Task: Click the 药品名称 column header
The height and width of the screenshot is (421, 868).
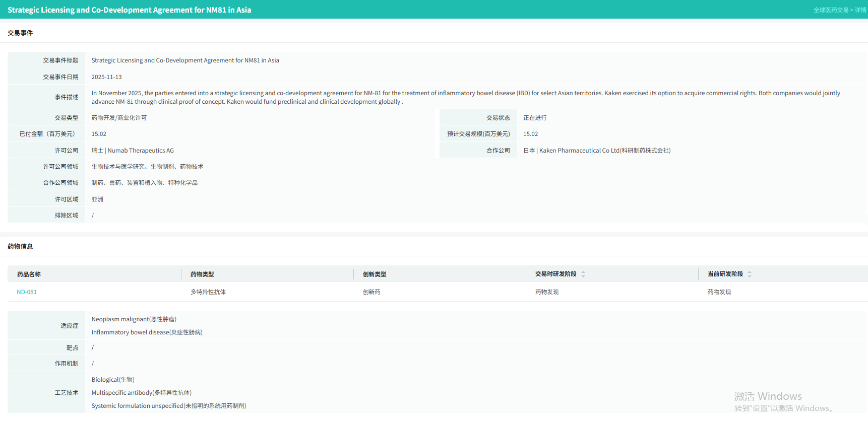Action: [29, 274]
